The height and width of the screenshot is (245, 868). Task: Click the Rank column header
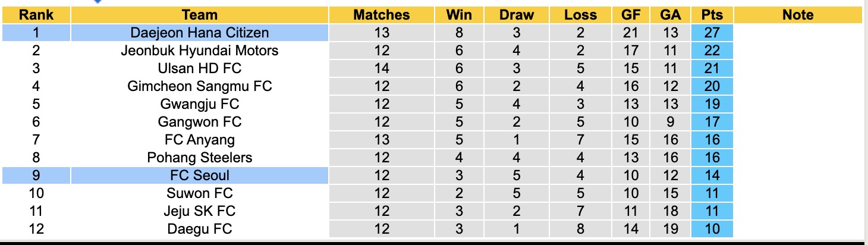[x=36, y=15]
